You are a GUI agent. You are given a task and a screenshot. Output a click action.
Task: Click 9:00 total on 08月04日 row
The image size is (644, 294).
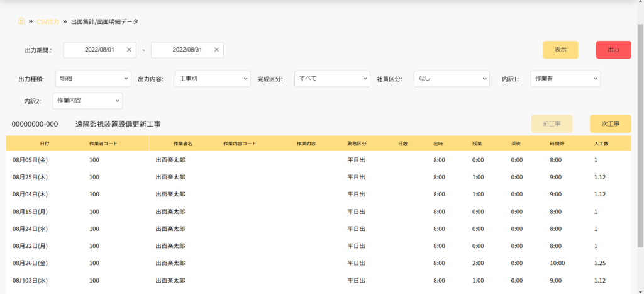click(x=556, y=194)
